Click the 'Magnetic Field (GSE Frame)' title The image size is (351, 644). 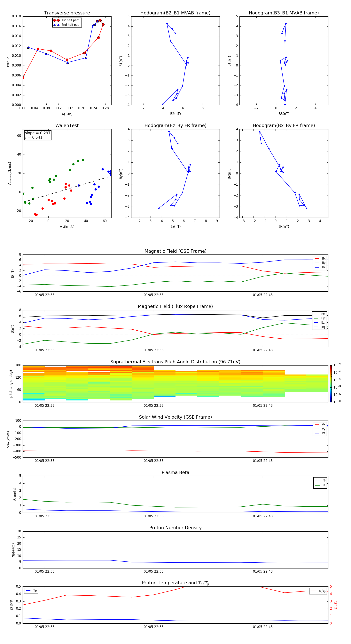[175, 251]
